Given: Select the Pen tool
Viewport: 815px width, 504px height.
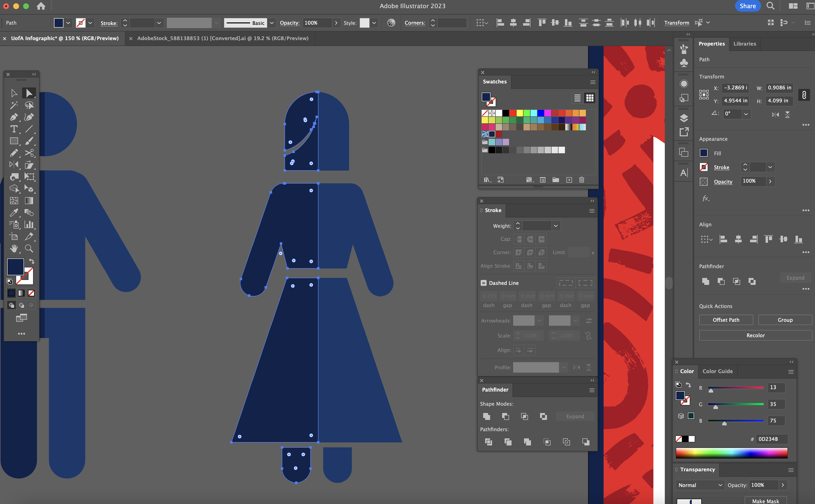Looking at the screenshot, I should 14,117.
